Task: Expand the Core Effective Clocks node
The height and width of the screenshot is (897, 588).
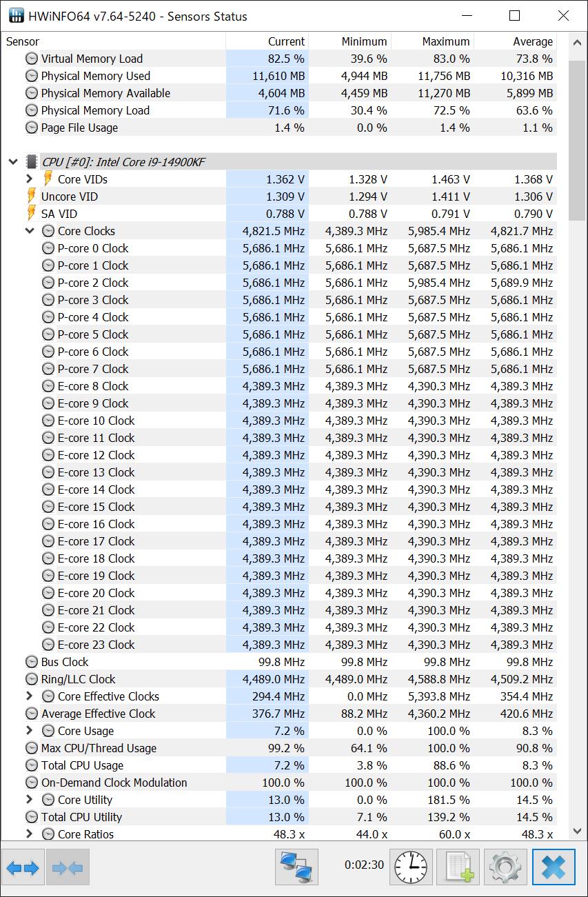Action: click(x=29, y=696)
